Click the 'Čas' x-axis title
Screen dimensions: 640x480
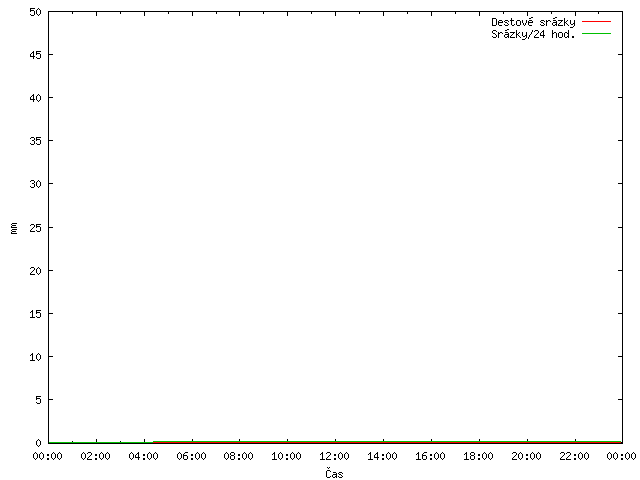point(334,473)
